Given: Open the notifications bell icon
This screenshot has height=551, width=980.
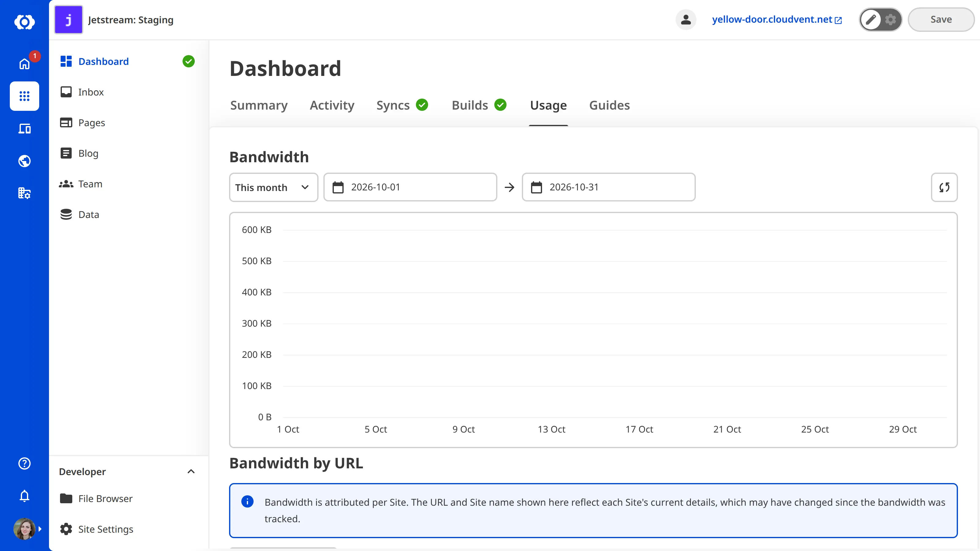Looking at the screenshot, I should (x=24, y=496).
